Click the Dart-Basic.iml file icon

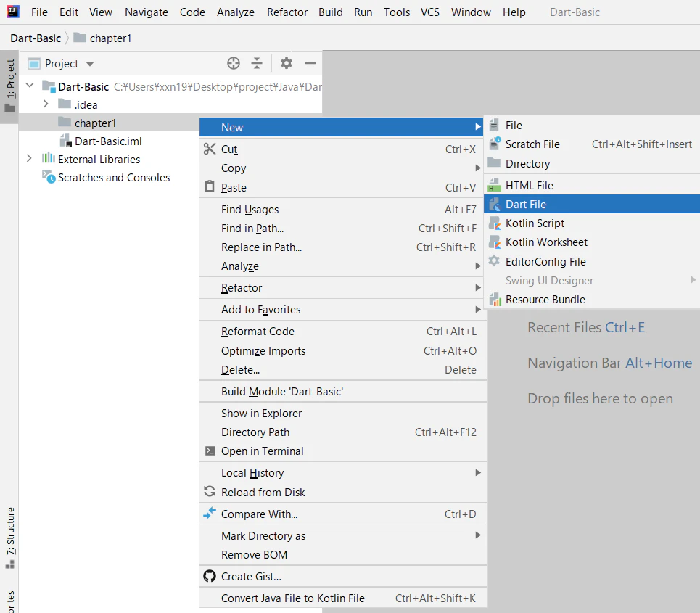pyautogui.click(x=65, y=141)
